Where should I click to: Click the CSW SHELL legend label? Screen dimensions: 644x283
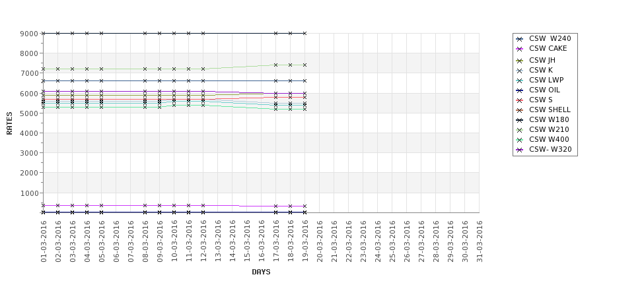(x=550, y=110)
